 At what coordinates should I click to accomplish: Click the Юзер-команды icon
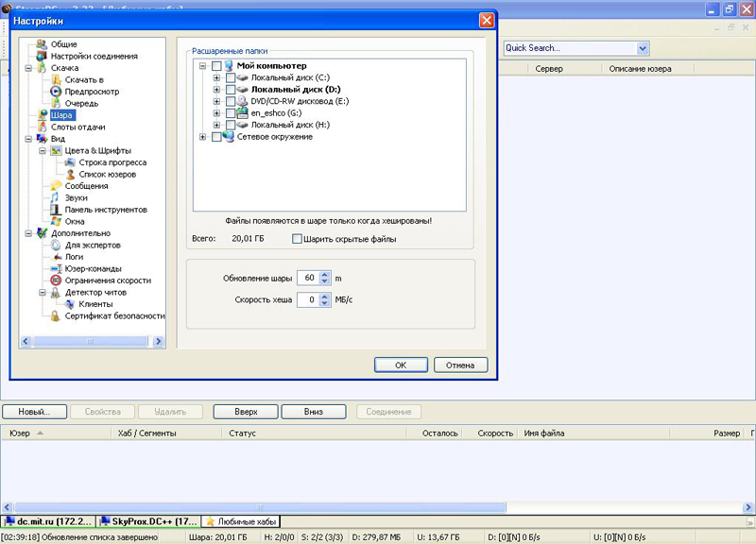pyautogui.click(x=57, y=269)
